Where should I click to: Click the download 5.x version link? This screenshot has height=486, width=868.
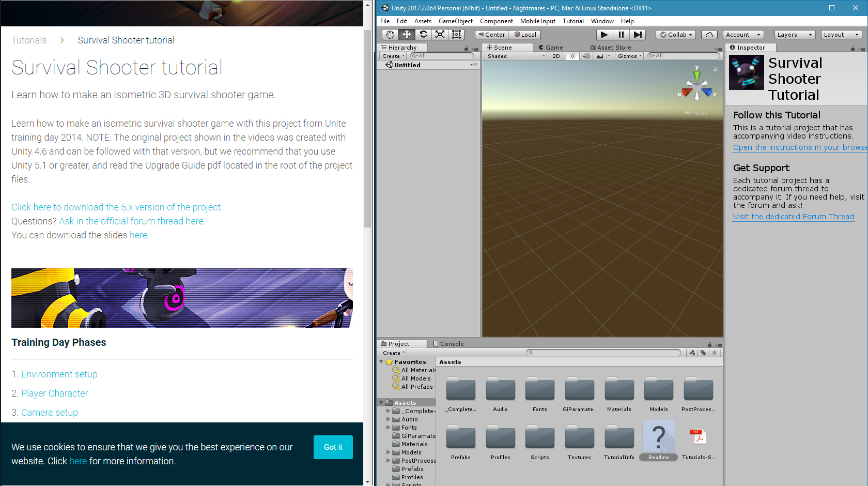coord(117,207)
